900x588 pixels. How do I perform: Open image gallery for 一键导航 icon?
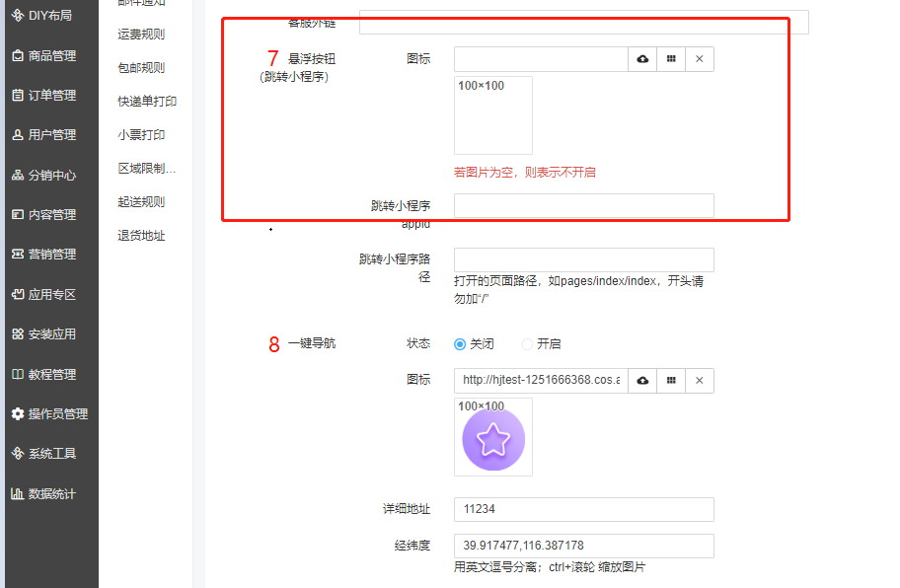coord(671,381)
